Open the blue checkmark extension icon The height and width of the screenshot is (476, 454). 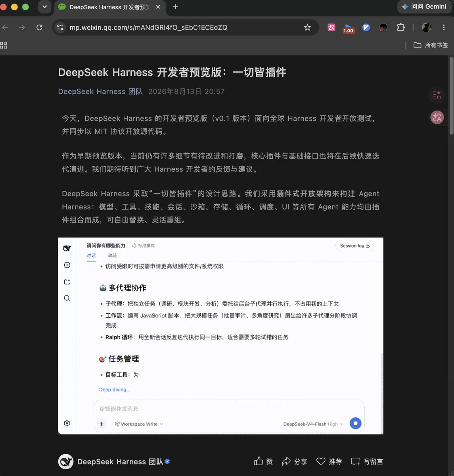[x=366, y=27]
